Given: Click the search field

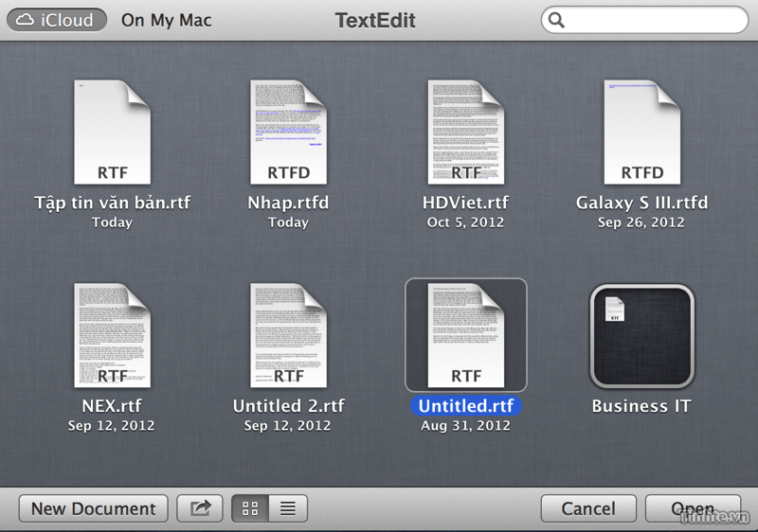Looking at the screenshot, I should (x=644, y=20).
